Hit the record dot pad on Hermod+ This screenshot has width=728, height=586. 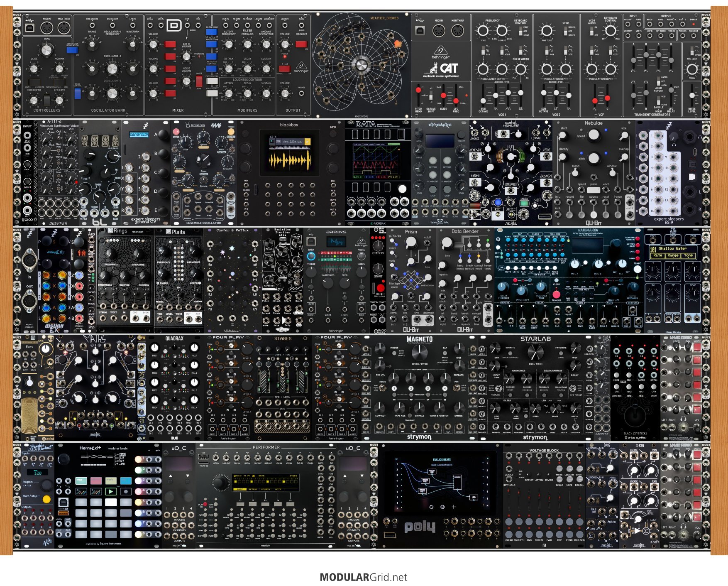[x=126, y=492]
